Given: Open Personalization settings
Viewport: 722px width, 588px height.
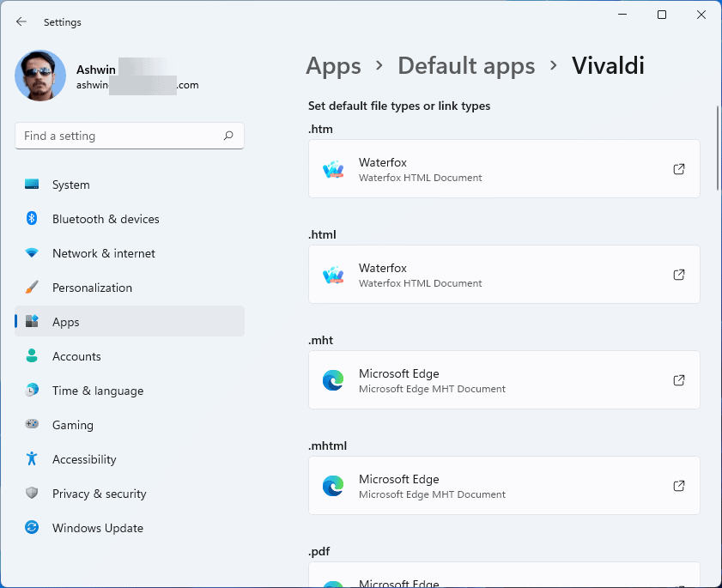Looking at the screenshot, I should click(130, 288).
